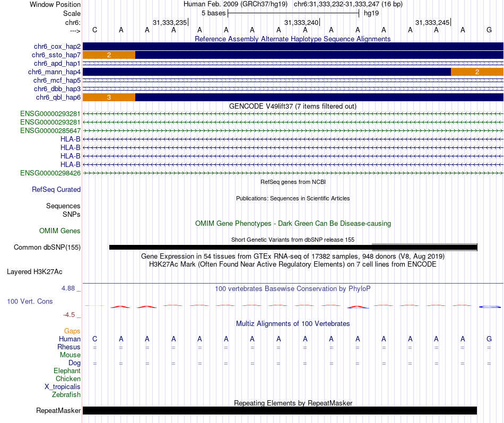504x423 pixels.
Task: Click the chr6_qbl_hap6 track label
Action: [x=58, y=98]
